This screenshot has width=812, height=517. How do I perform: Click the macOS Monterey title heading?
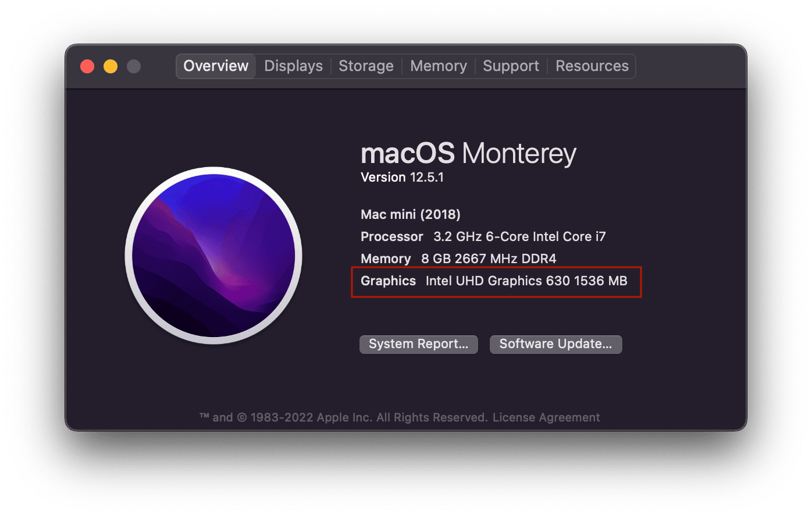pos(468,154)
